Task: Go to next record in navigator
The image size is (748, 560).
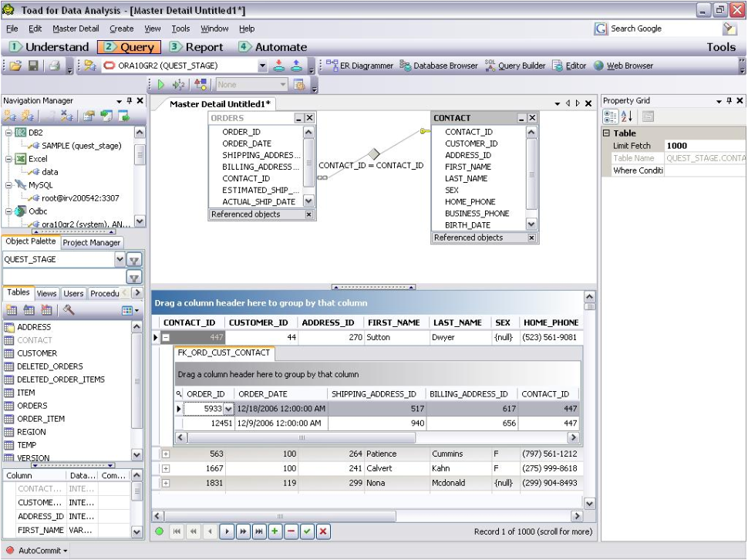Action: click(x=227, y=531)
